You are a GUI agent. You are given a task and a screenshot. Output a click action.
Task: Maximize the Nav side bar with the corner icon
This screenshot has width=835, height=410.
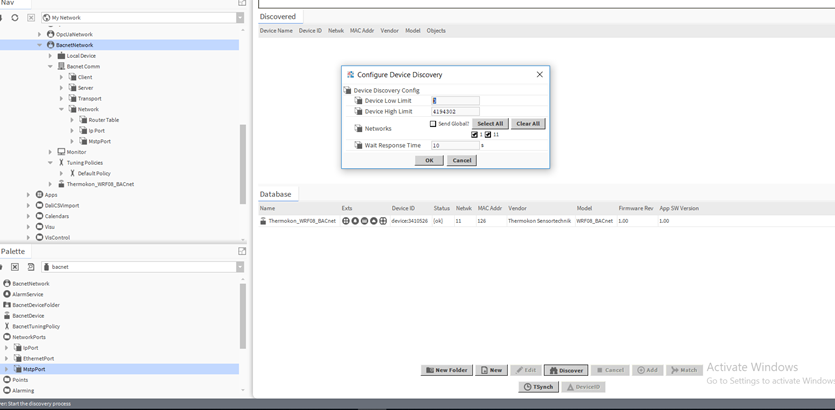pos(242,3)
